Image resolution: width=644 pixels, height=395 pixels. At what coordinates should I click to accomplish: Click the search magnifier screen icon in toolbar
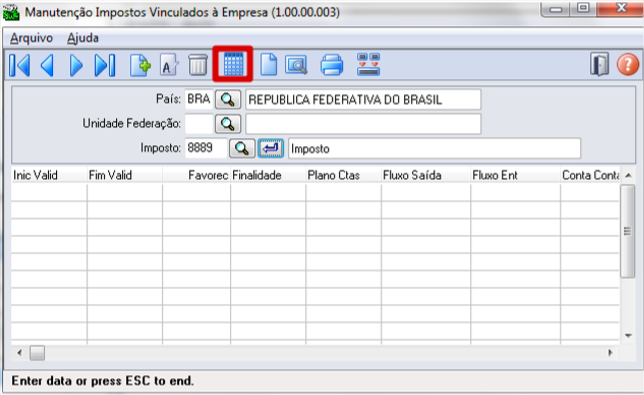pyautogui.click(x=296, y=65)
